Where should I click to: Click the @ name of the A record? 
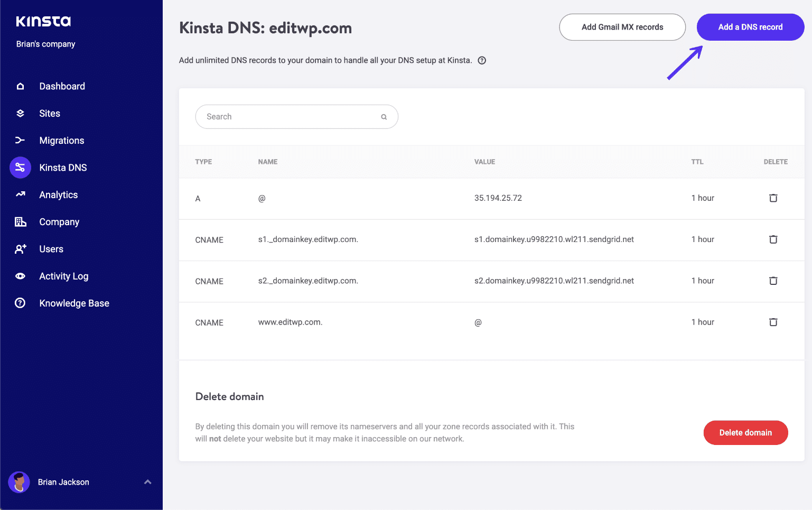tap(262, 198)
